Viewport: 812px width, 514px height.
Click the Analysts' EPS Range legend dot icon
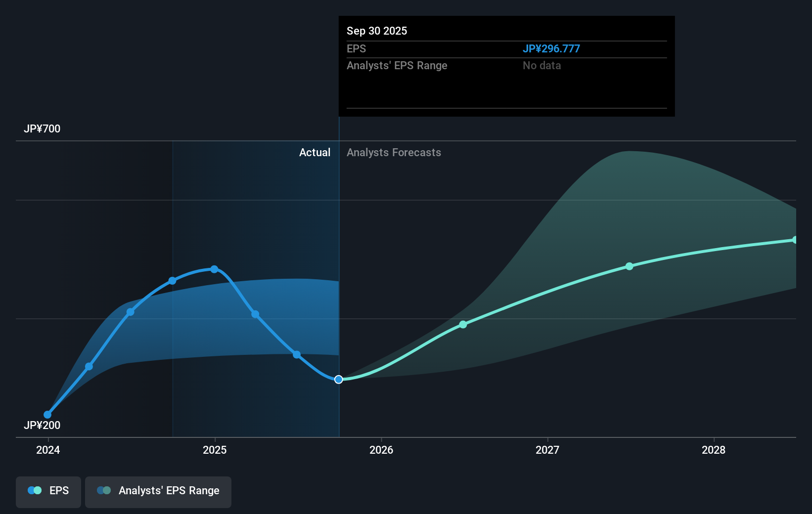(x=104, y=490)
